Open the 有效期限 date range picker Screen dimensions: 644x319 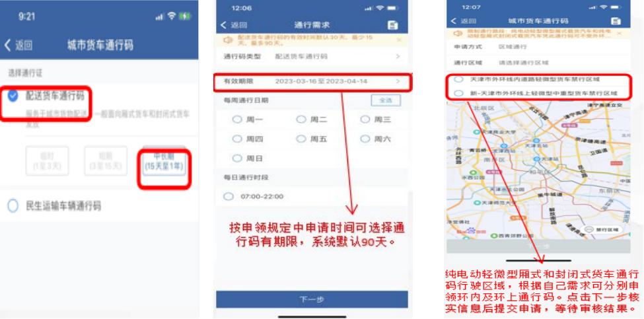[312, 81]
